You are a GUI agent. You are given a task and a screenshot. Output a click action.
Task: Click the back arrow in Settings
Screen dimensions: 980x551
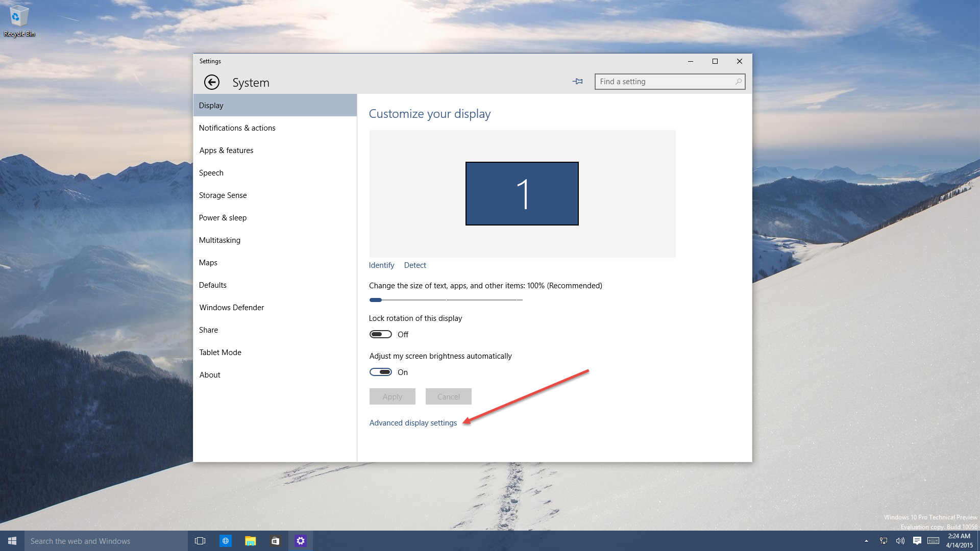tap(212, 82)
